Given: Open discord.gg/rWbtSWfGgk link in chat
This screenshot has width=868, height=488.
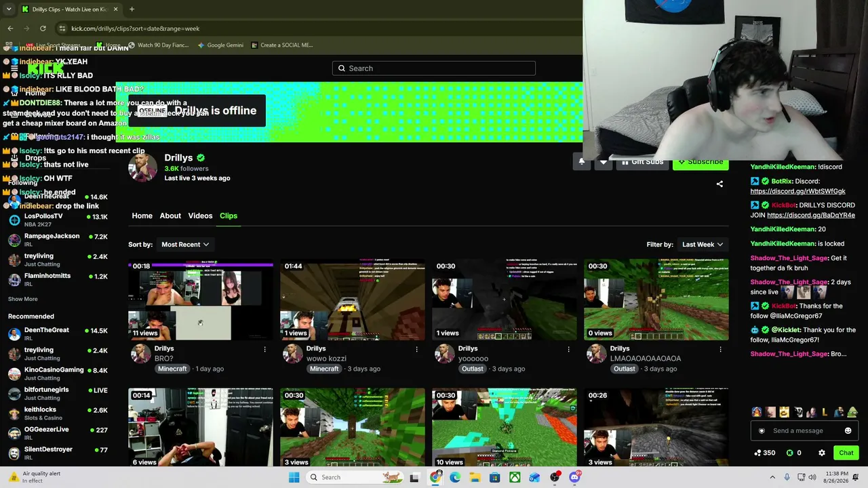Looking at the screenshot, I should pyautogui.click(x=797, y=191).
